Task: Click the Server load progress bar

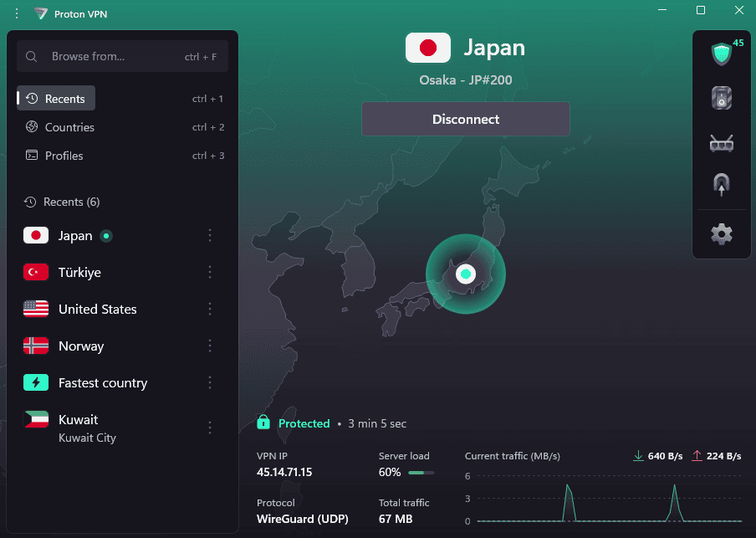Action: pyautogui.click(x=421, y=473)
